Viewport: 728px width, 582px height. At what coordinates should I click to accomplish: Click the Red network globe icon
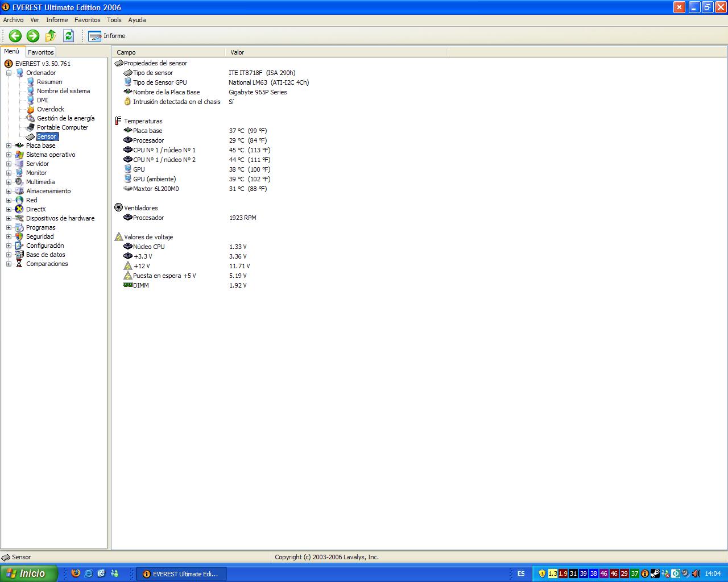(x=19, y=200)
